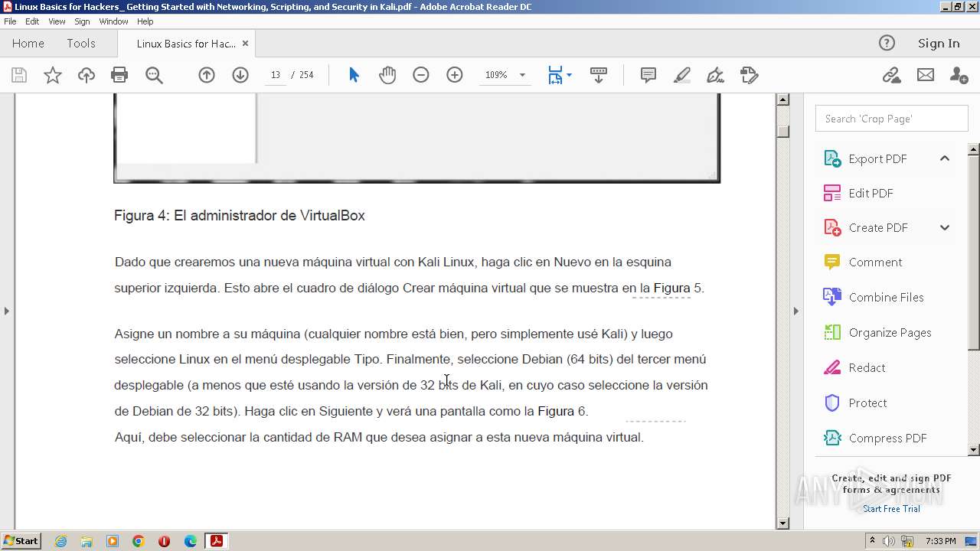This screenshot has height=551, width=980.
Task: Collapse the Export PDF section chevron
Action: pos(945,158)
